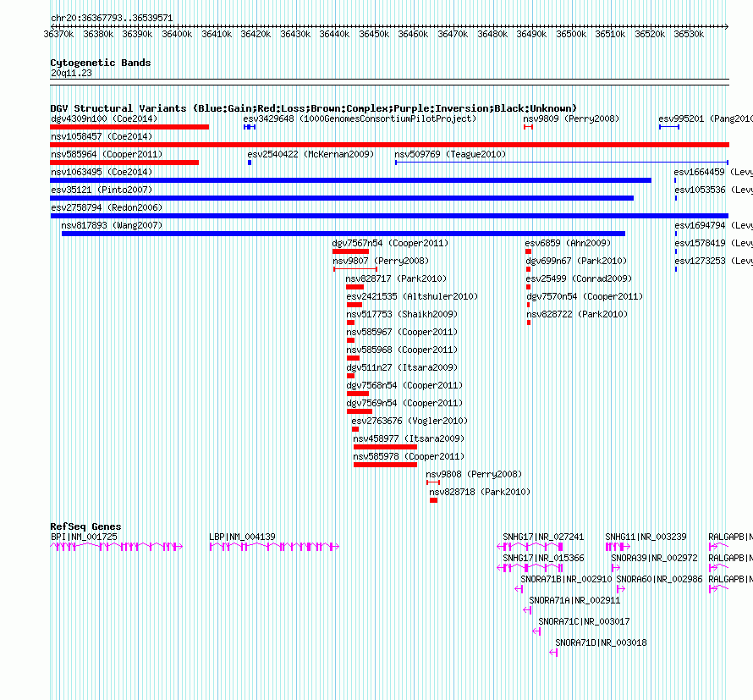Open nsv517753 (Shaikh2009) variant
This screenshot has height=700, width=753.
click(x=402, y=314)
